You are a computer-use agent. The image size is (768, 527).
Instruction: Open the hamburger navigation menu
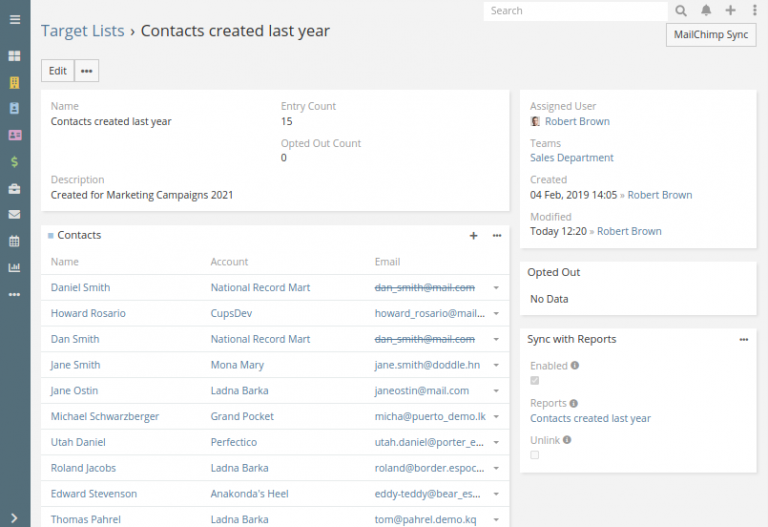(14, 19)
